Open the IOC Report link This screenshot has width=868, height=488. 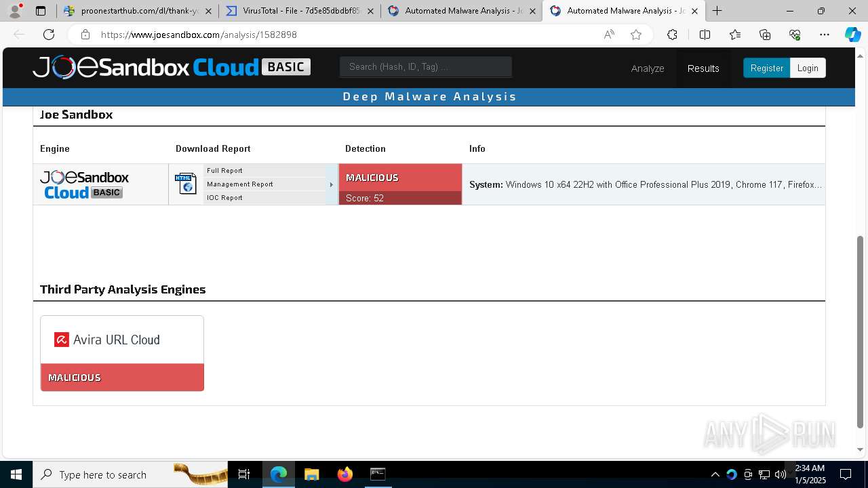pos(224,198)
